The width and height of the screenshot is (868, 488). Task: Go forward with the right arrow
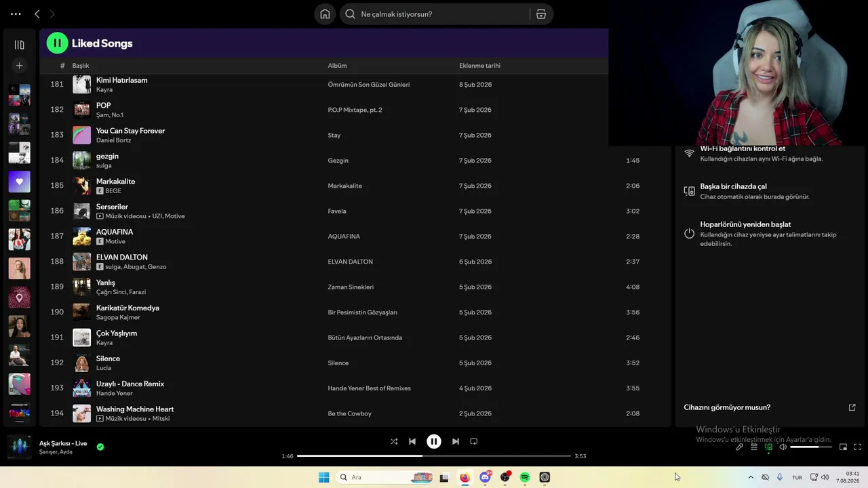52,14
